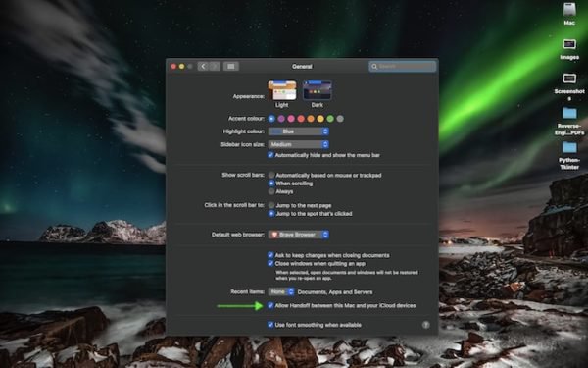
Task: Toggle Use font smoothing when available
Action: click(x=270, y=325)
